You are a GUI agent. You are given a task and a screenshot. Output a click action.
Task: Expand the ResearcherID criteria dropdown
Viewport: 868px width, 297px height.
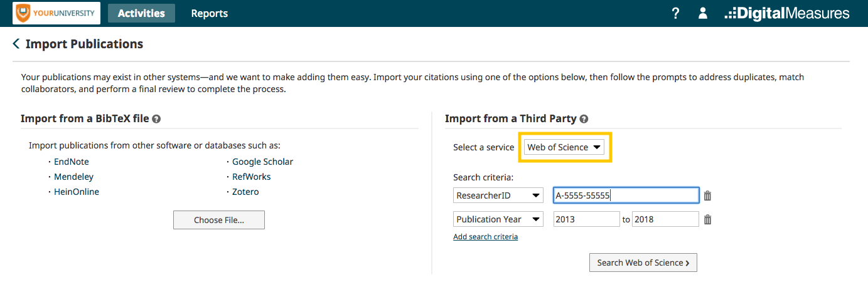498,195
